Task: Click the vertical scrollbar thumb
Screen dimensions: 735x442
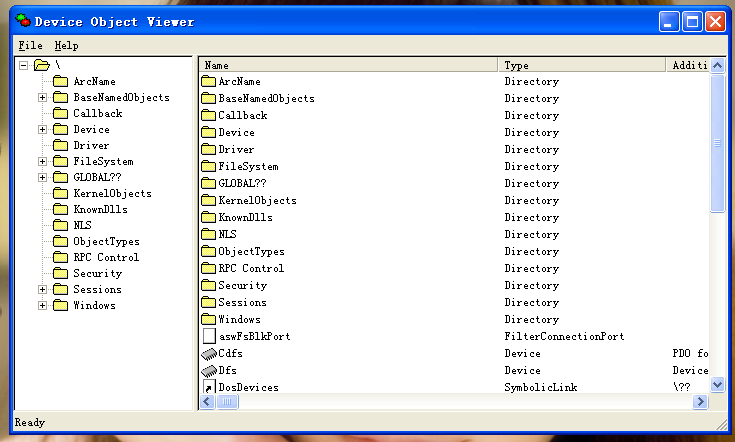Action: (x=718, y=143)
